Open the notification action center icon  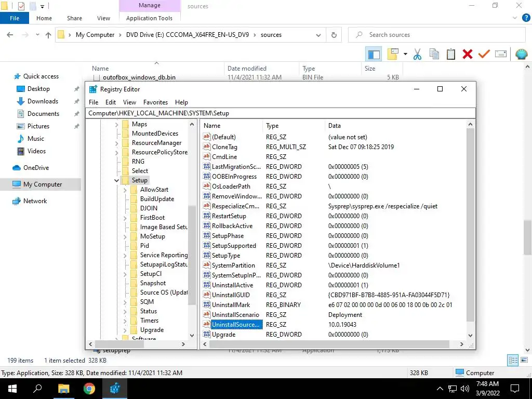point(515,389)
